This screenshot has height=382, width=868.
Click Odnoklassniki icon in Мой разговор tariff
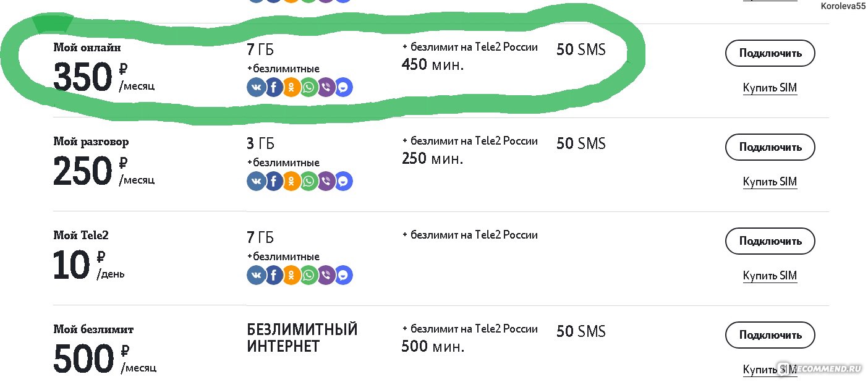[291, 181]
